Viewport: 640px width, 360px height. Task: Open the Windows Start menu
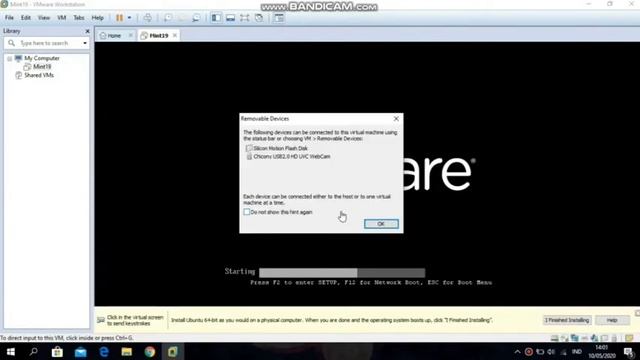(11, 351)
